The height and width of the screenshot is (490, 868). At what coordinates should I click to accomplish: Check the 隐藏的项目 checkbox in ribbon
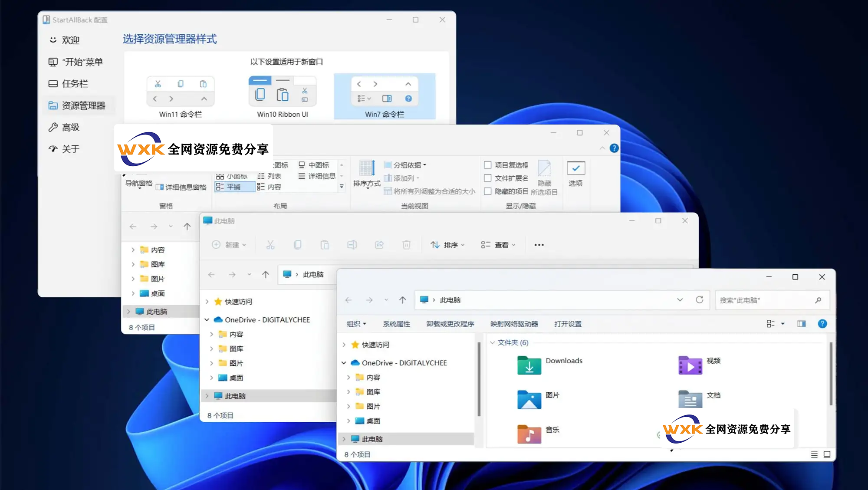488,191
